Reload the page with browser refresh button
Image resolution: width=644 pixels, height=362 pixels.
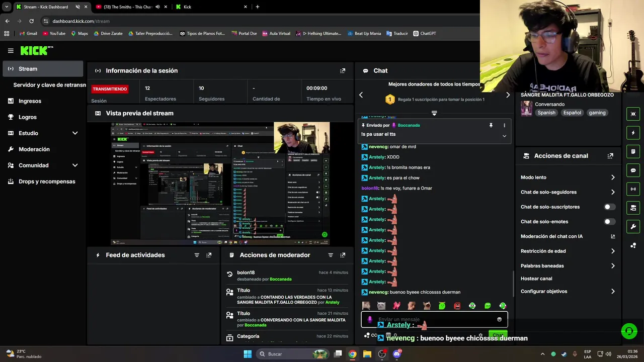(31, 21)
